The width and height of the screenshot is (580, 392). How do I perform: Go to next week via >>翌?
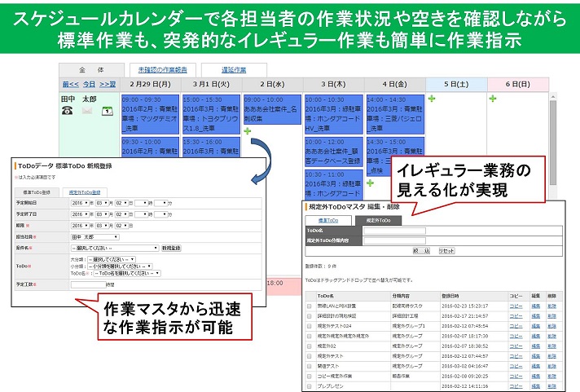108,85
